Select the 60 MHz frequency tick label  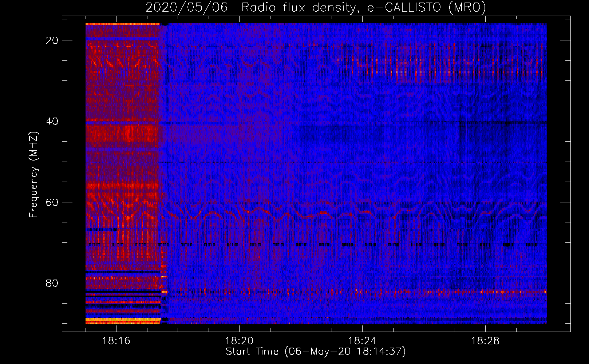point(52,202)
